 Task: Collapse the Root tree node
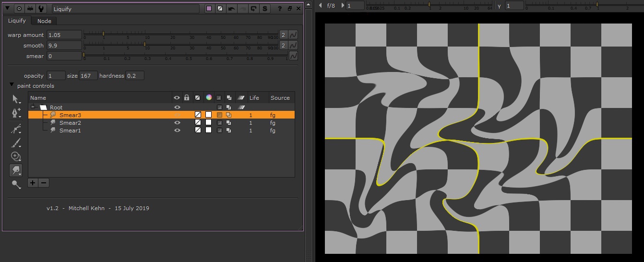33,107
